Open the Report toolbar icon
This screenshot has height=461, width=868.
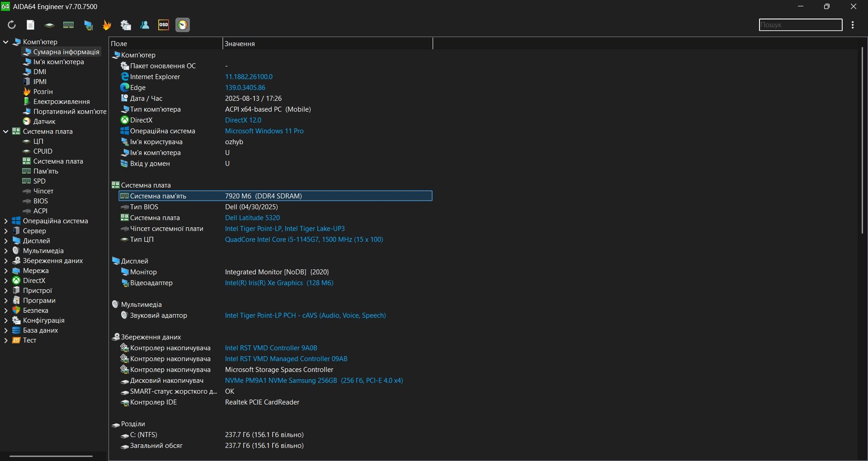(30, 25)
